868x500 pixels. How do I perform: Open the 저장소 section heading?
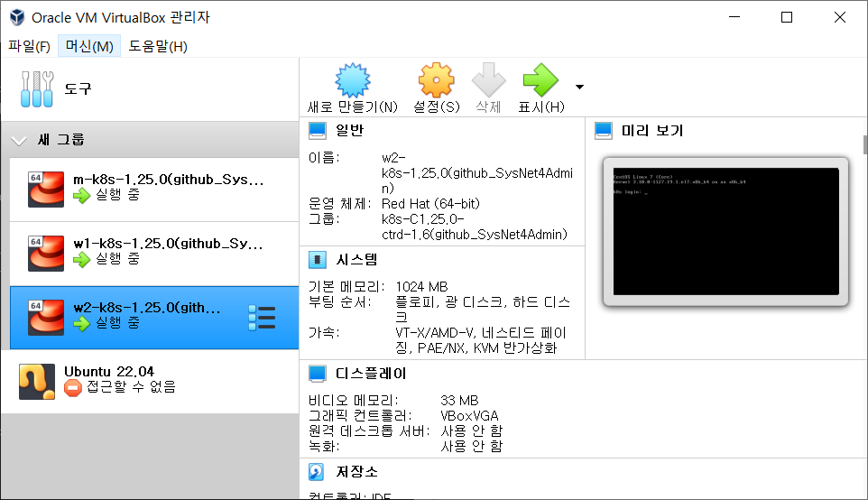pyautogui.click(x=356, y=472)
